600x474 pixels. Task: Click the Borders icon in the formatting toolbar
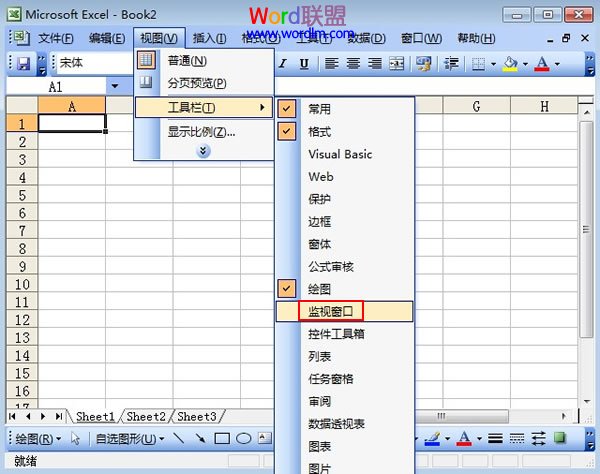pos(478,64)
